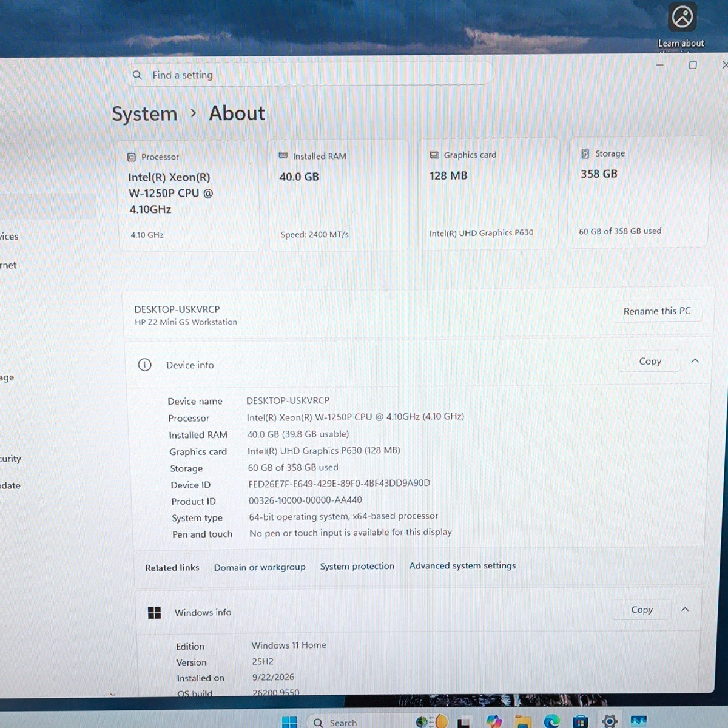
Task: Click the Settings gear on the taskbar
Action: (609, 721)
